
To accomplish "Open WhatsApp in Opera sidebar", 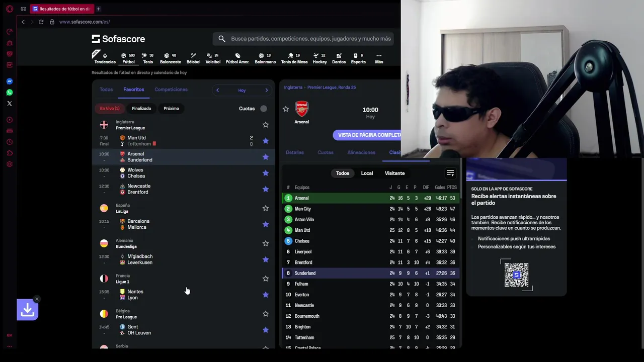I will click(10, 93).
